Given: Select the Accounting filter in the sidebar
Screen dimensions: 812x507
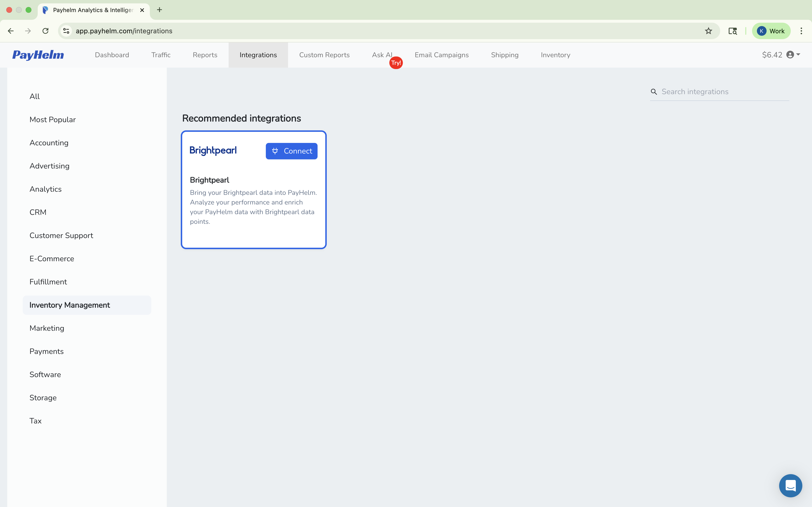Looking at the screenshot, I should 49,142.
